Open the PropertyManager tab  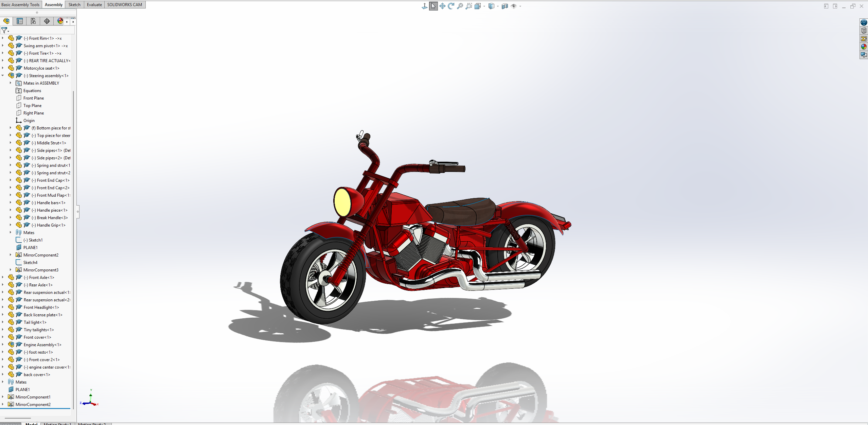[x=20, y=21]
